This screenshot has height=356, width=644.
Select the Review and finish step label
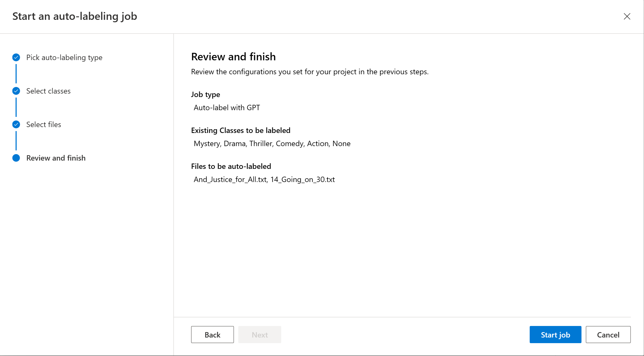tap(56, 158)
